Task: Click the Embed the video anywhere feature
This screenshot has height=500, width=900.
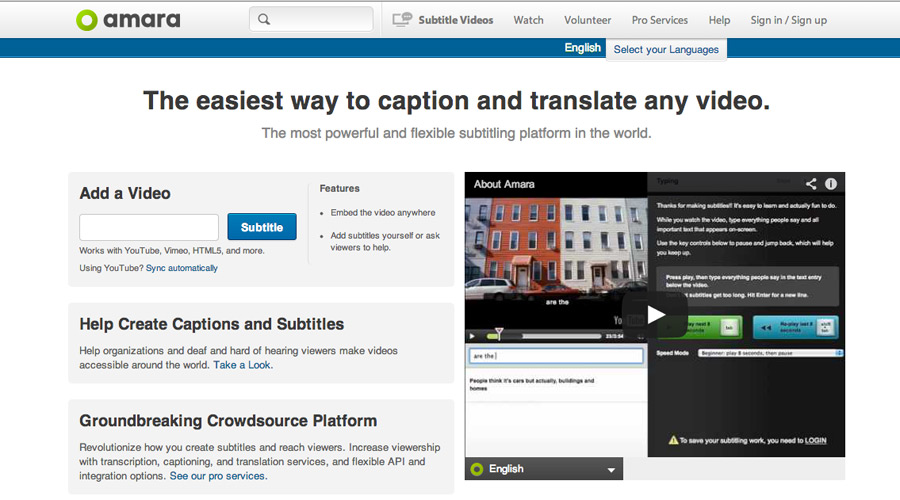Action: 383,212
